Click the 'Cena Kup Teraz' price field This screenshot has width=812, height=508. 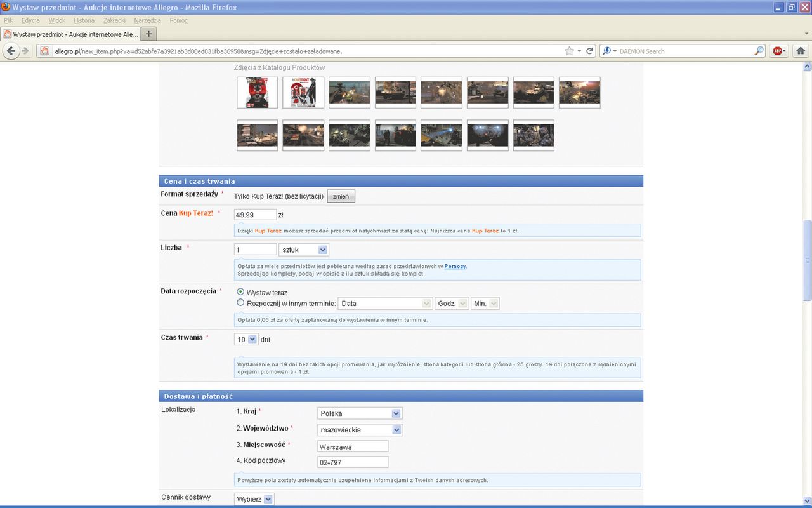[x=256, y=215]
